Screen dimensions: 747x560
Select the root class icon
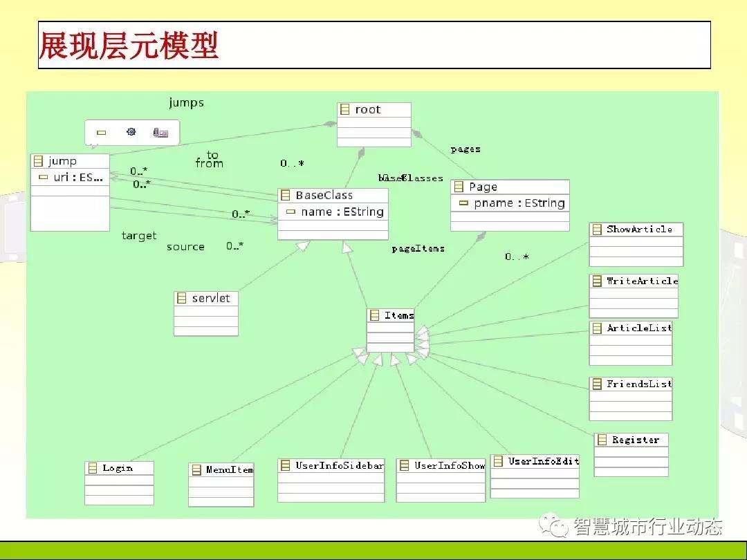click(346, 110)
